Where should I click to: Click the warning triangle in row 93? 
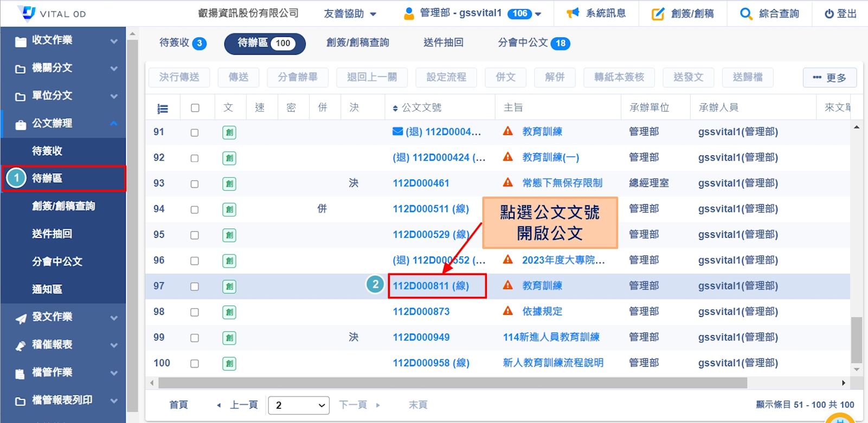click(508, 183)
